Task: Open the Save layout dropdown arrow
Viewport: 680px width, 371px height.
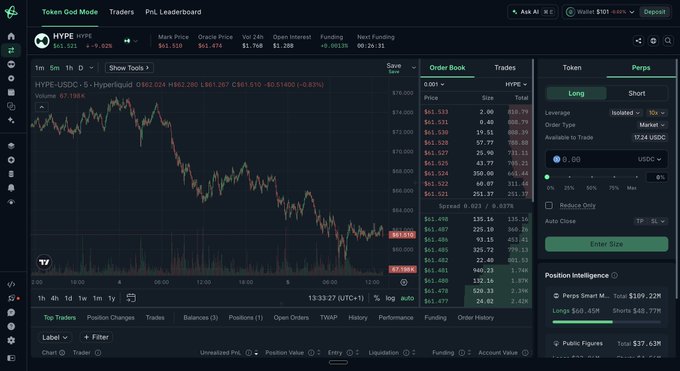Action: coord(414,68)
